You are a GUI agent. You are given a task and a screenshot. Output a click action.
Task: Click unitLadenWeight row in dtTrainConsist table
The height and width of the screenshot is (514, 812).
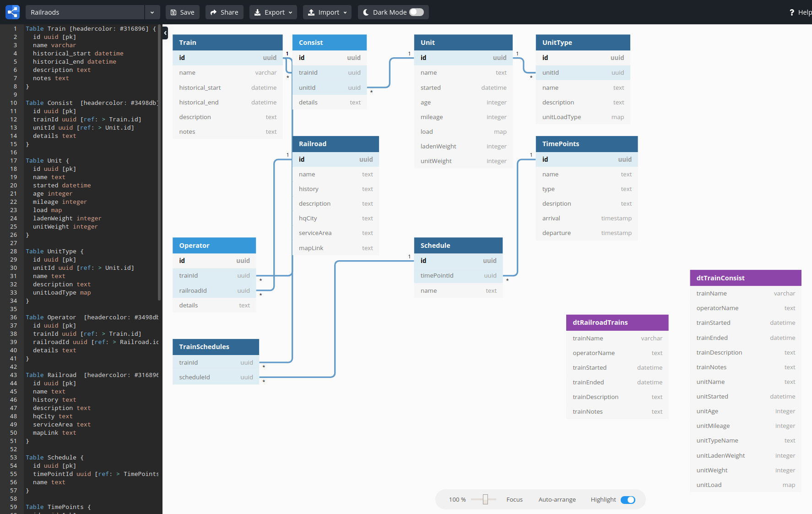tap(746, 455)
